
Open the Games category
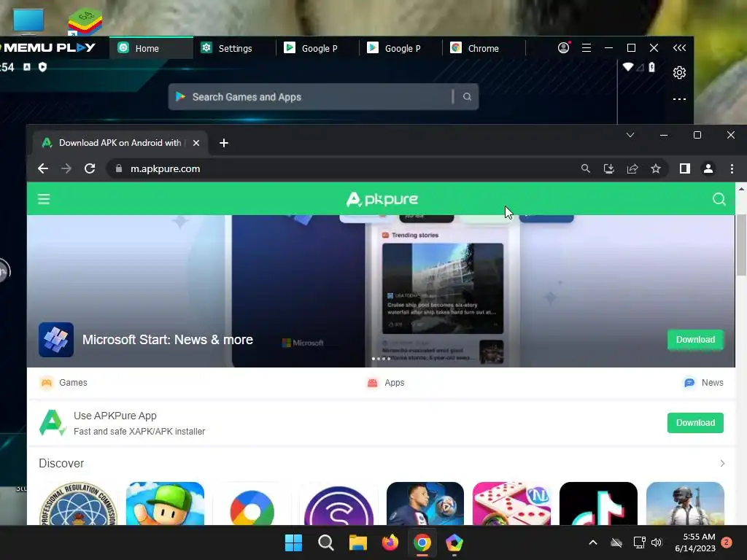click(64, 382)
